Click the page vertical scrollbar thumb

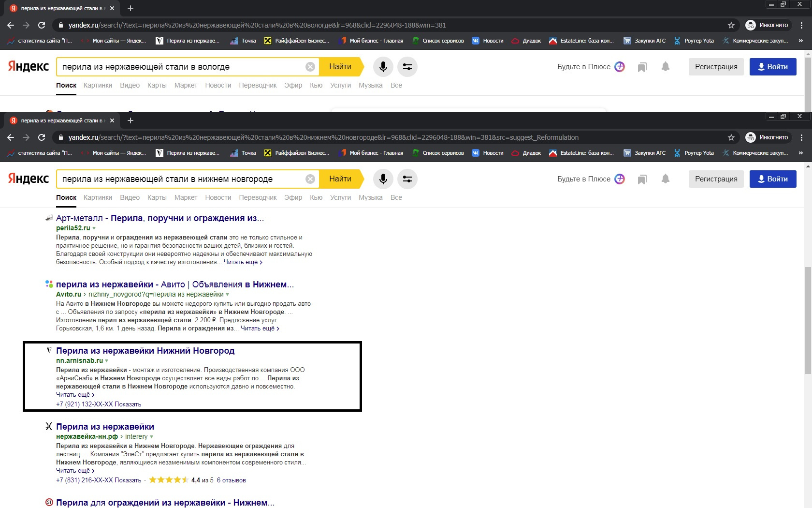pyautogui.click(x=808, y=320)
